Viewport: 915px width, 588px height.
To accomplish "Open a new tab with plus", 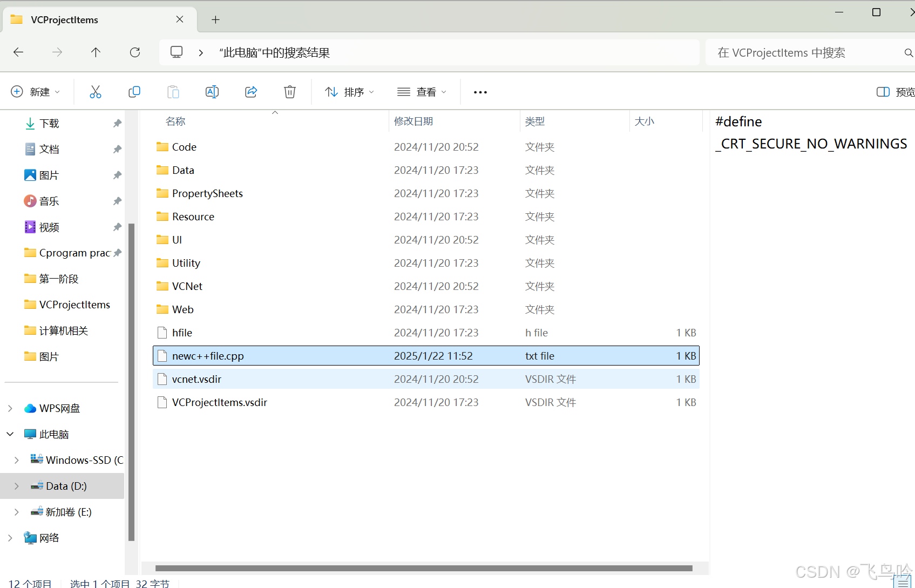I will click(215, 19).
